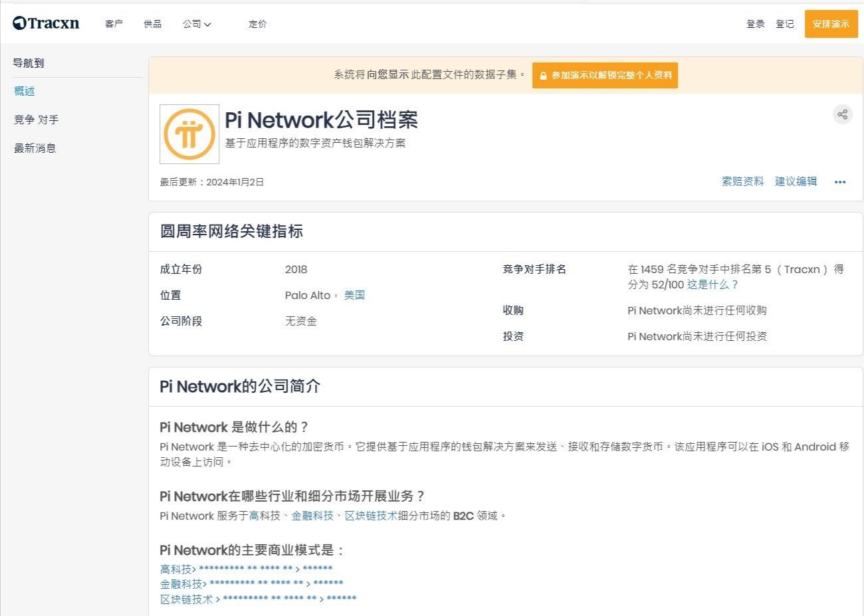
Task: Open 概述 from the navigation panel
Action: [x=24, y=91]
